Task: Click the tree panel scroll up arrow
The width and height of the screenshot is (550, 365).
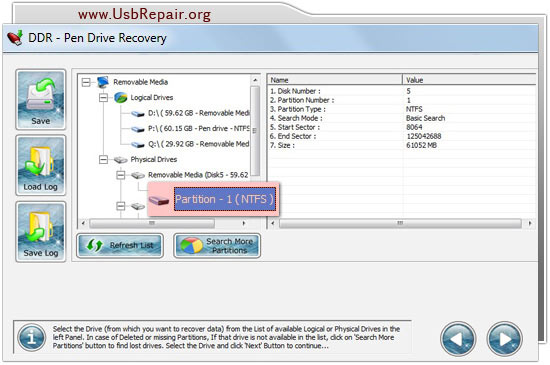Action: 255,80
